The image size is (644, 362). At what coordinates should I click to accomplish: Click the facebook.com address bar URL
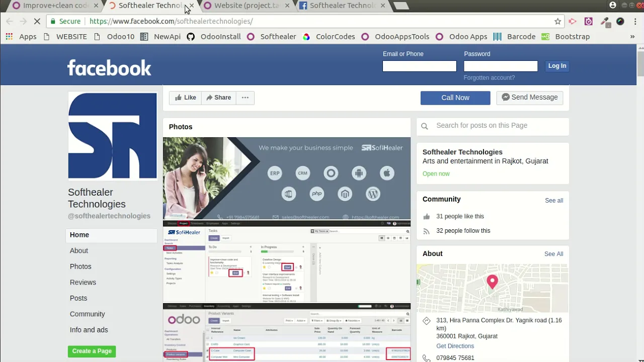tap(171, 21)
